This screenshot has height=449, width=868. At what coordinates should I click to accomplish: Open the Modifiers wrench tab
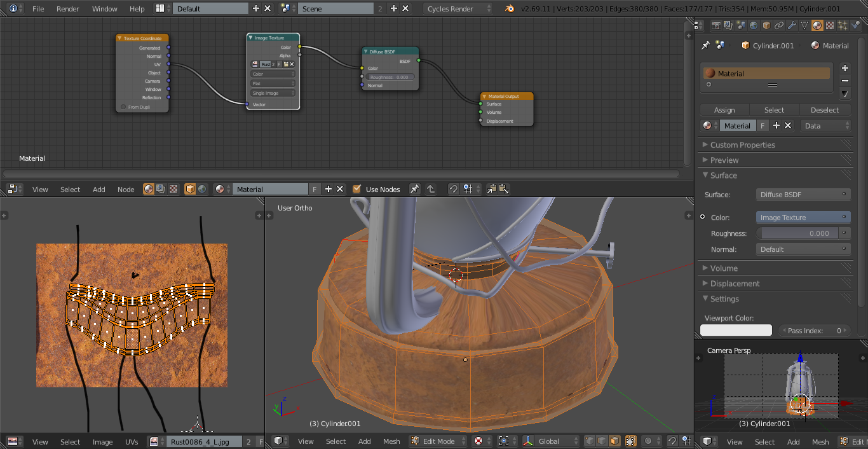tap(792, 25)
